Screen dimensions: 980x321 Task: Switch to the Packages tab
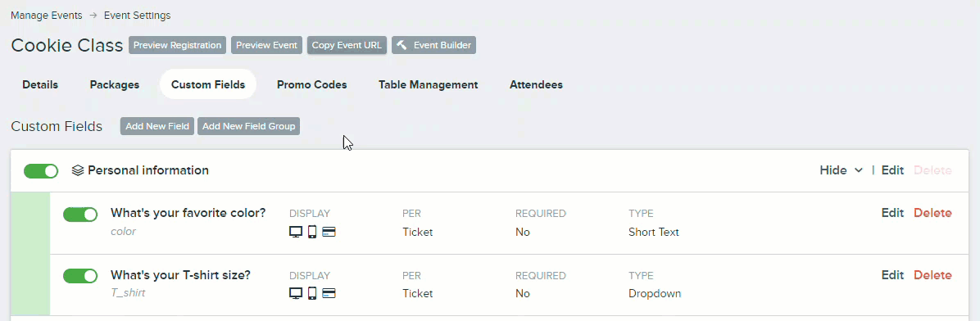(115, 84)
